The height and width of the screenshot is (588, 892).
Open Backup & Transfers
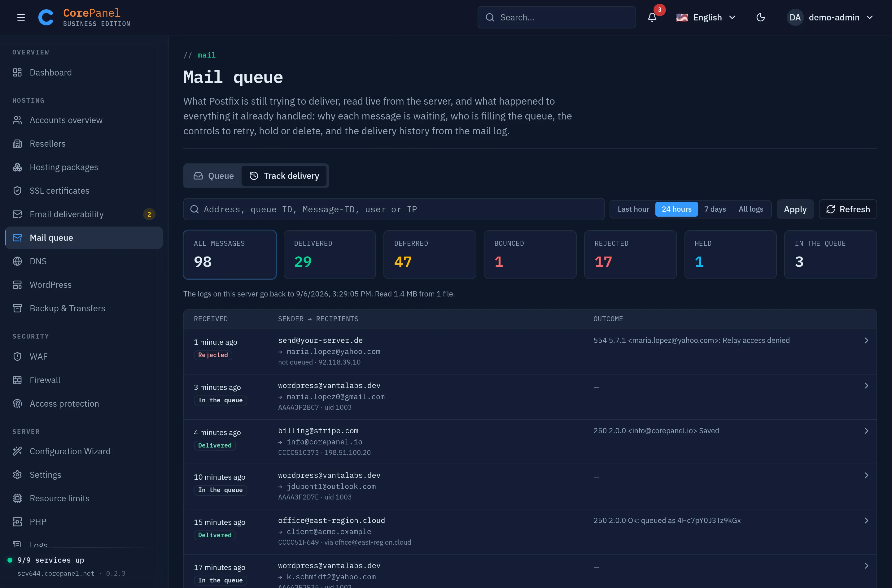click(84, 308)
